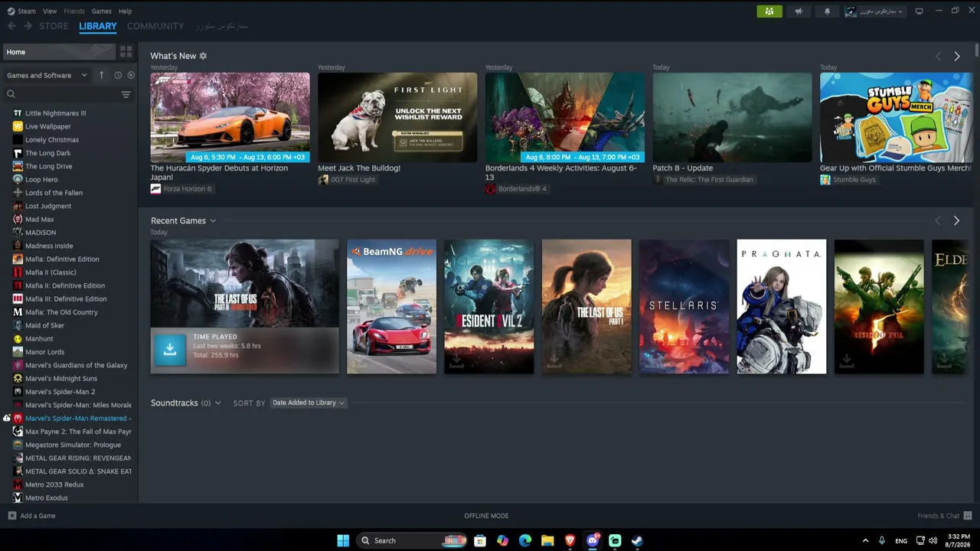Open the Stellaris game cover
The image size is (980, 551).
tap(684, 307)
